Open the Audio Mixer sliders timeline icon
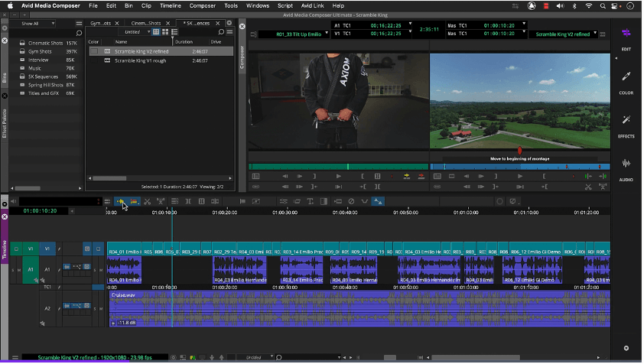Image resolution: width=644 pixels, height=364 pixels. tap(284, 202)
